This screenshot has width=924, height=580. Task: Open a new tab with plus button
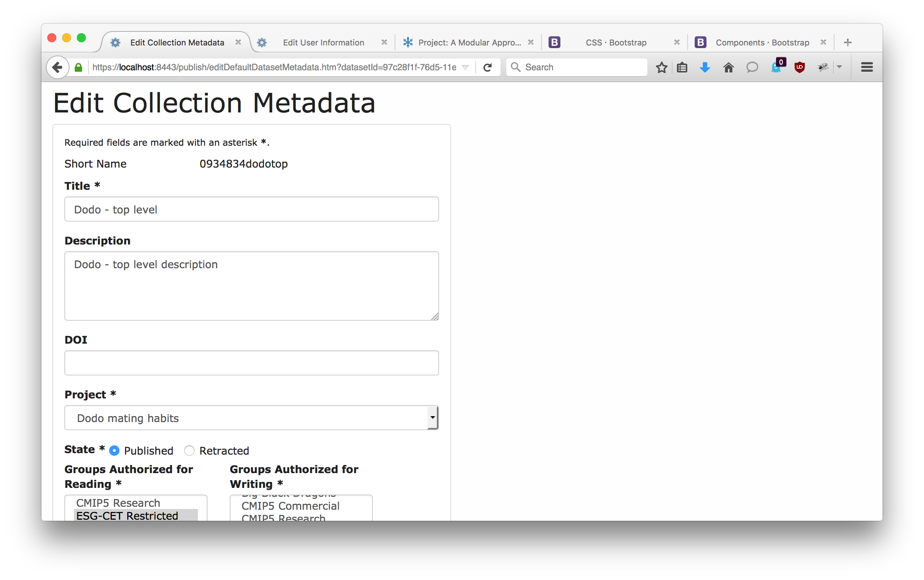(x=848, y=43)
